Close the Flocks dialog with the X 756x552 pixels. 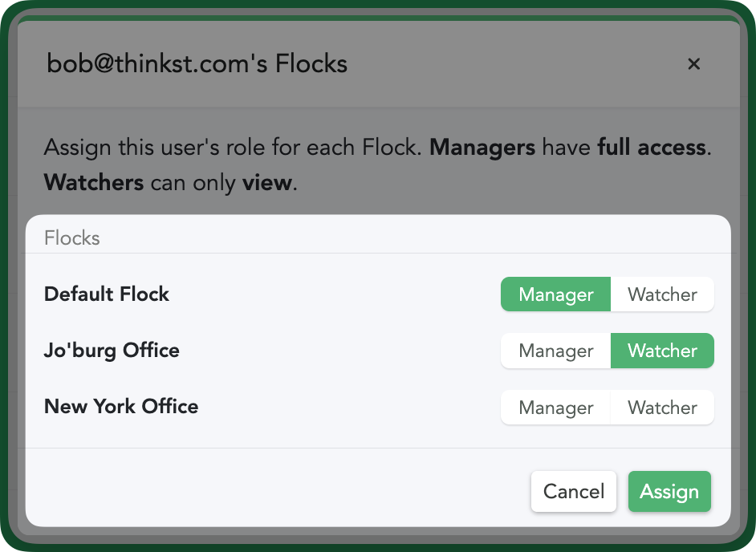[694, 64]
